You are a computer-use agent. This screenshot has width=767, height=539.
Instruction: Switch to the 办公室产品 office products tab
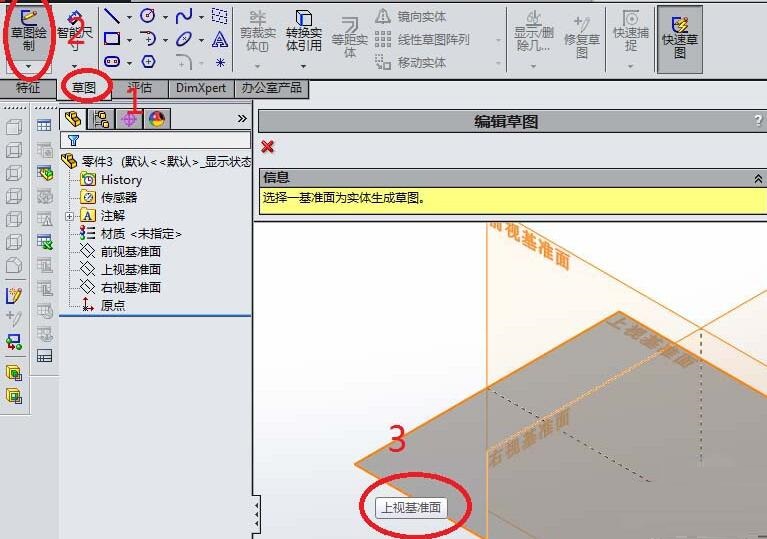point(271,88)
